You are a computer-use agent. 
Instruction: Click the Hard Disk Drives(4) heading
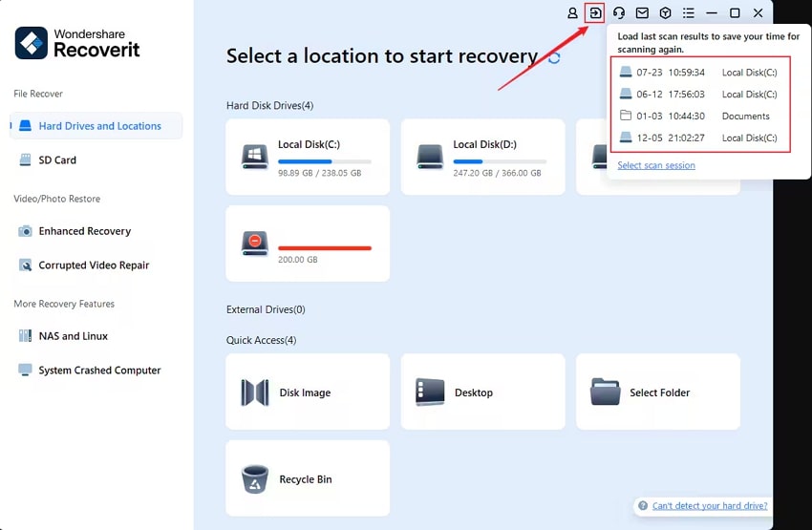point(269,106)
